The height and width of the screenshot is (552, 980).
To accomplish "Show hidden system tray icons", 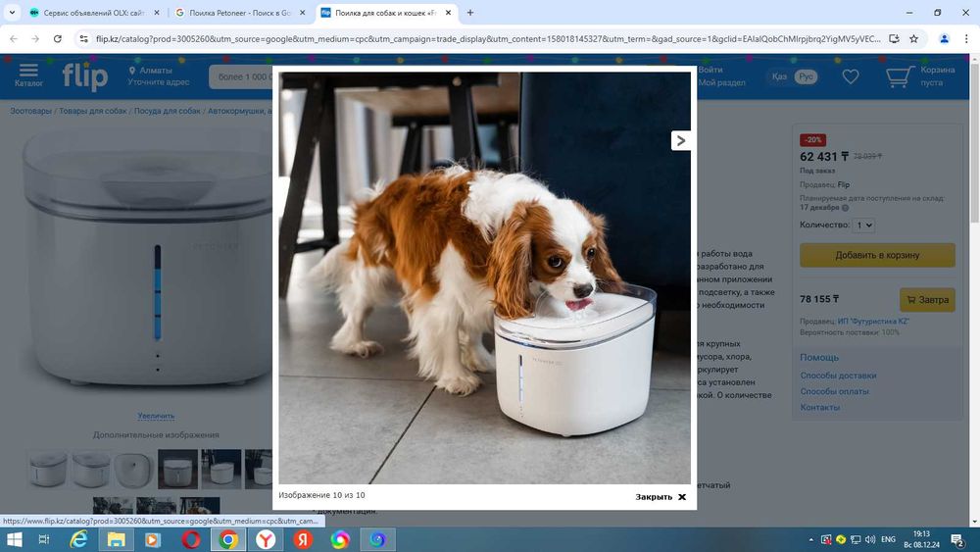I will click(811, 539).
